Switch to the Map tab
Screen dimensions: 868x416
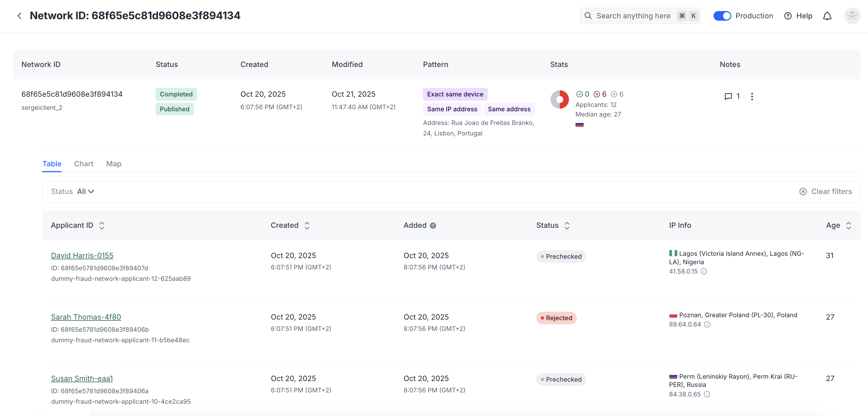click(114, 164)
